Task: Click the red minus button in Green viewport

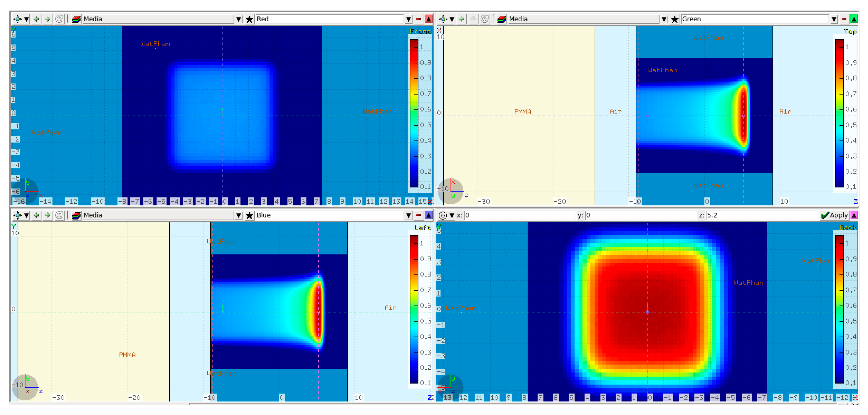Action: pos(844,19)
